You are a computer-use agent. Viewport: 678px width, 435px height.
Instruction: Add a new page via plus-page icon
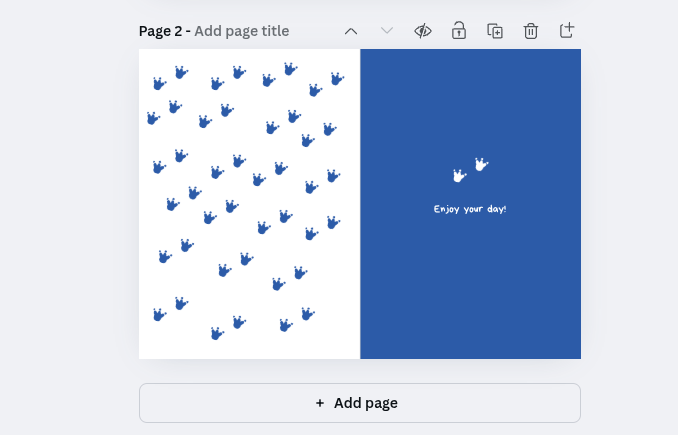coord(567,30)
